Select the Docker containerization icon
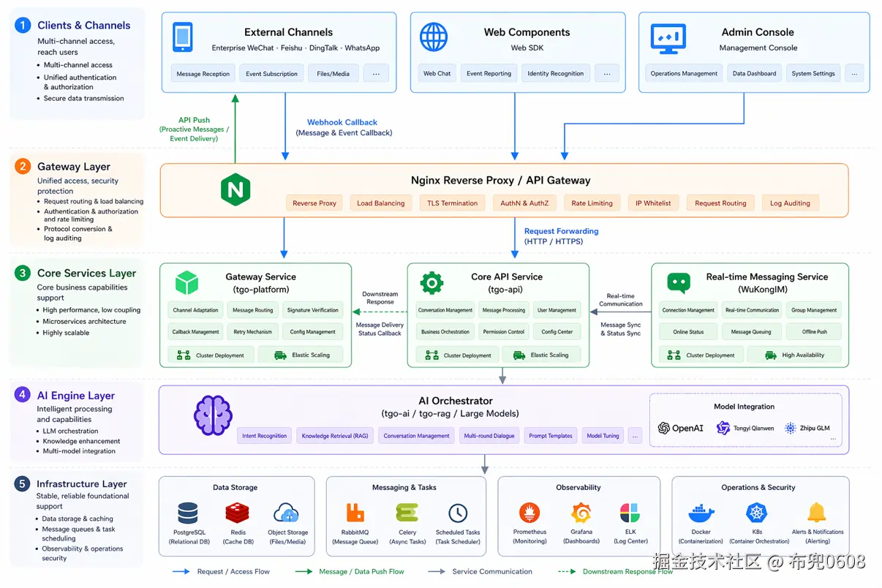 pos(701,513)
